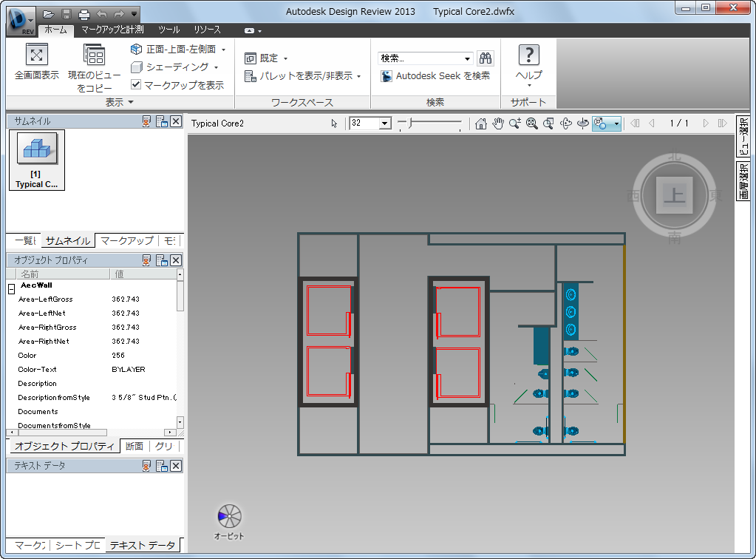Screen dimensions: 756x559
Task: Click the Undo arrow icon
Action: 101,14
